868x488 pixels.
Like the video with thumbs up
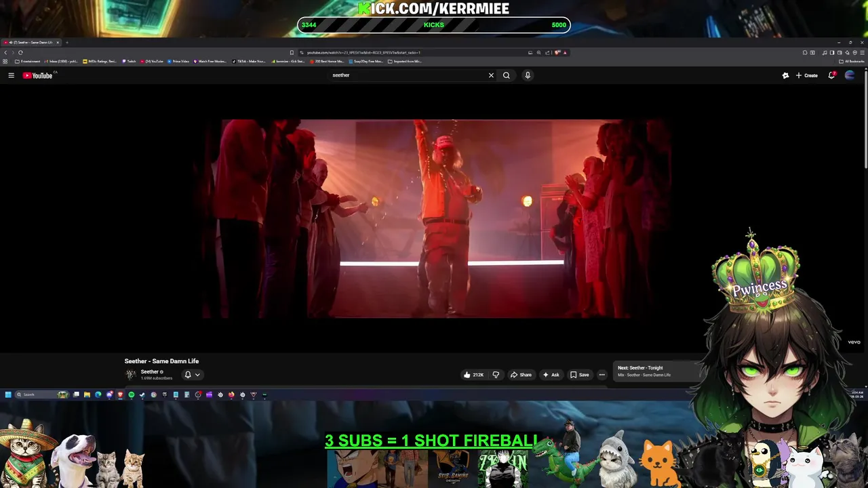473,375
